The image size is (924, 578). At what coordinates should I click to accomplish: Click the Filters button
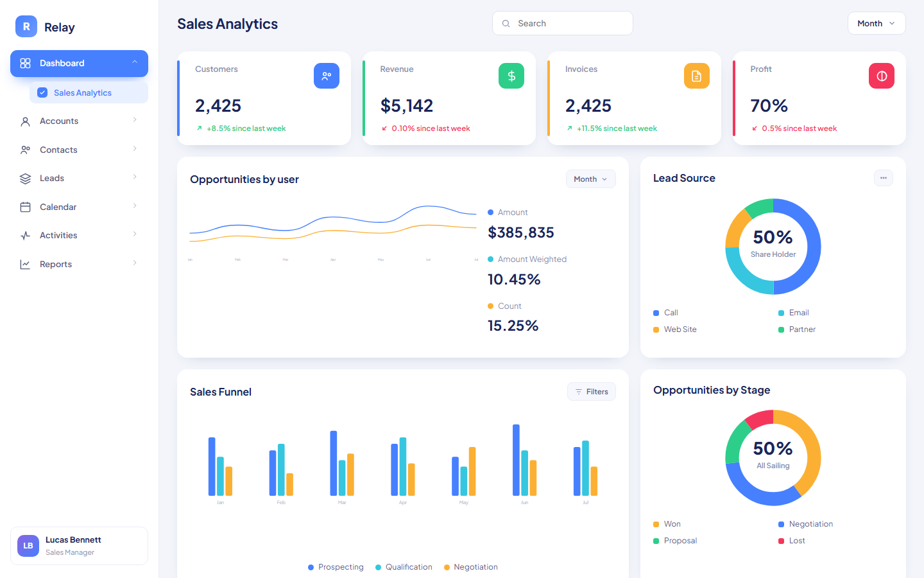coord(592,392)
